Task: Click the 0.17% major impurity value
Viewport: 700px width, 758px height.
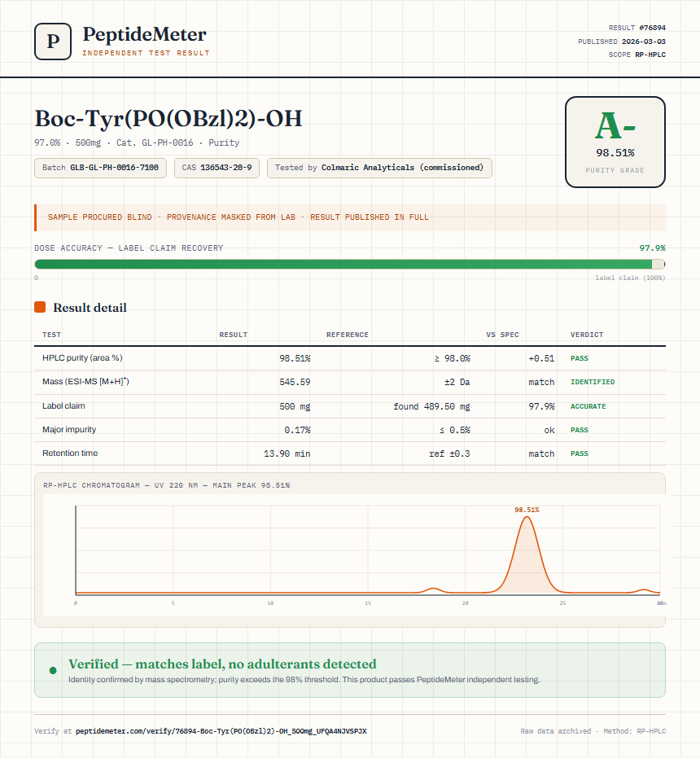Action: (x=297, y=430)
